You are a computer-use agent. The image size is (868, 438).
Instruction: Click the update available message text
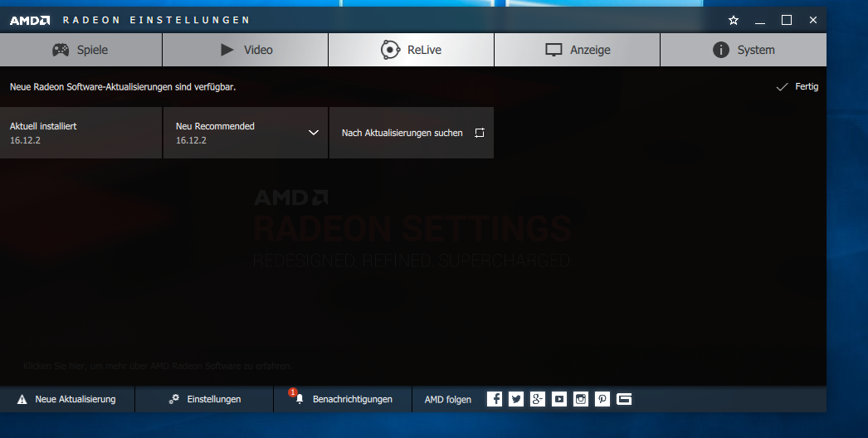tap(123, 87)
